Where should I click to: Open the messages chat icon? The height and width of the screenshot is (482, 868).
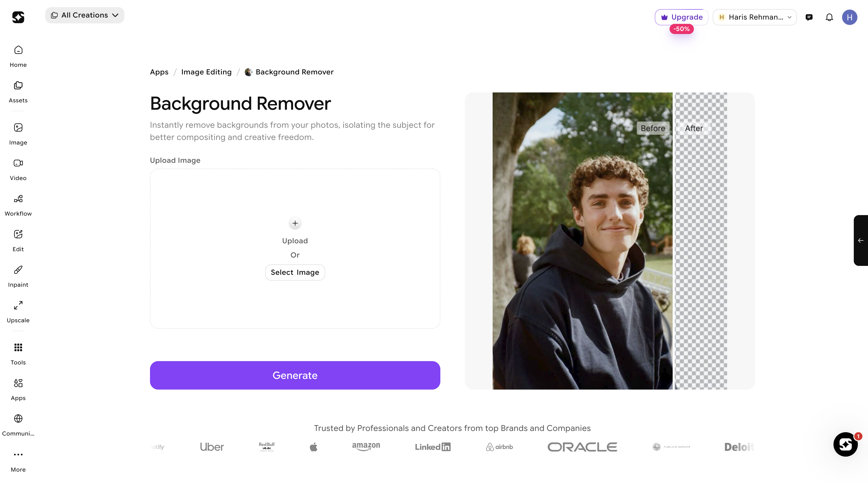pos(809,17)
